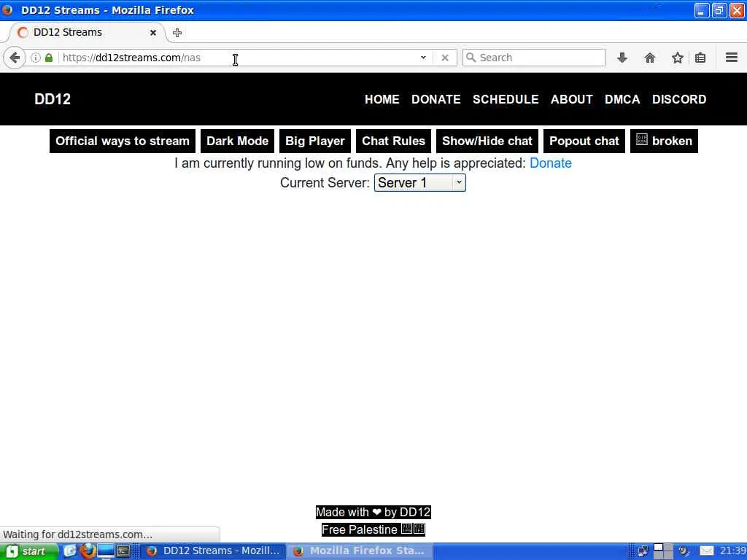Click the taskbar clock showing 21:39
The width and height of the screenshot is (747, 560).
click(x=732, y=551)
